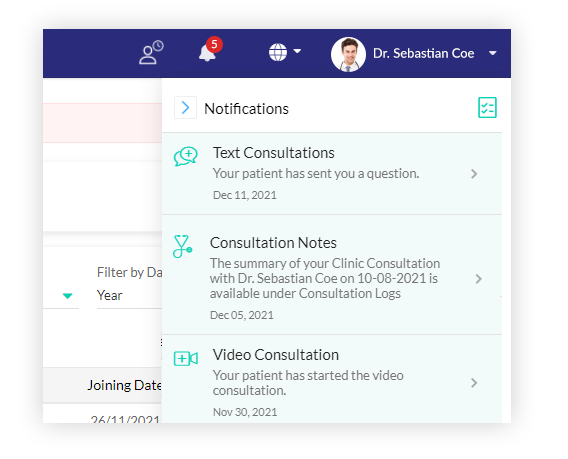Viewport: 568px width, 459px height.
Task: Open the Year filter dropdown
Action: click(x=129, y=296)
